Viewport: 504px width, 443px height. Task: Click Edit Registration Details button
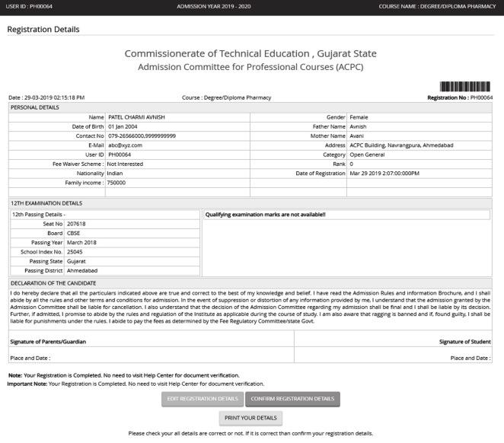coord(203,399)
